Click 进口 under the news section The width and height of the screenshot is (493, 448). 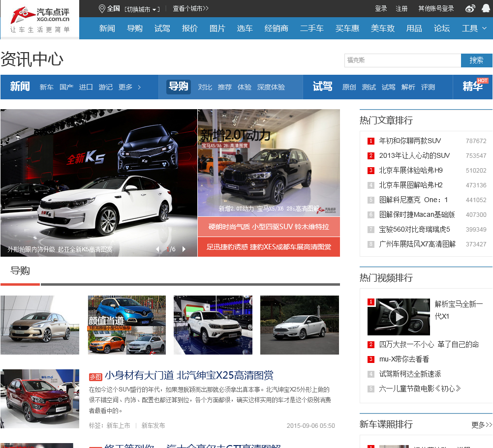coord(86,87)
